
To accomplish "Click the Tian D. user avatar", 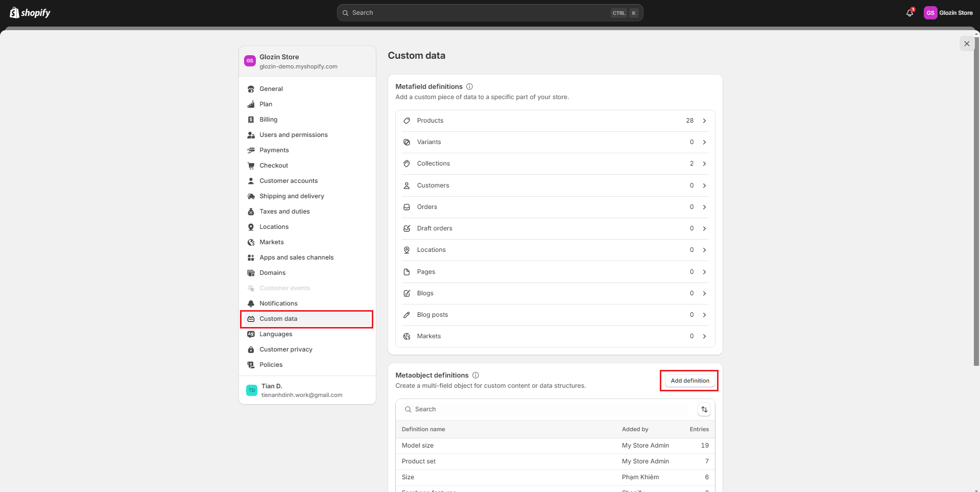I will click(x=252, y=390).
